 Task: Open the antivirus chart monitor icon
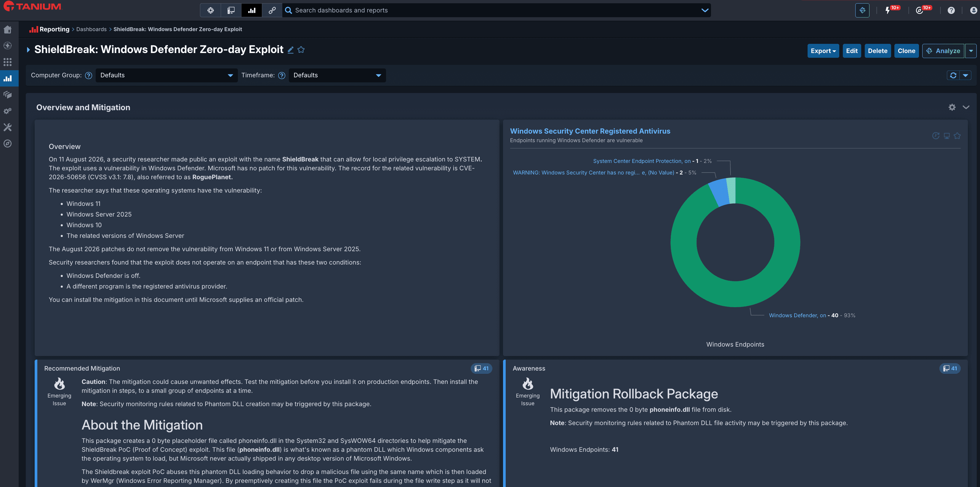[947, 136]
